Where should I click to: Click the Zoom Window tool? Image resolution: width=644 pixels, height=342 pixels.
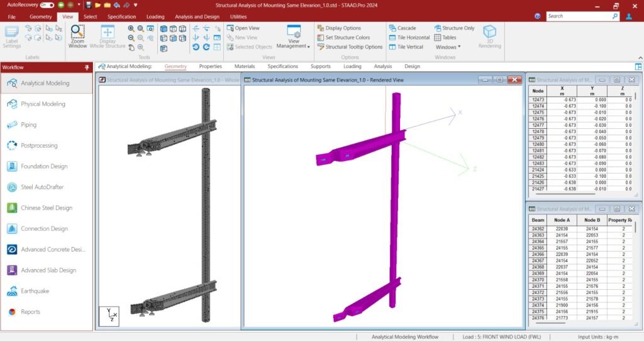pyautogui.click(x=78, y=36)
